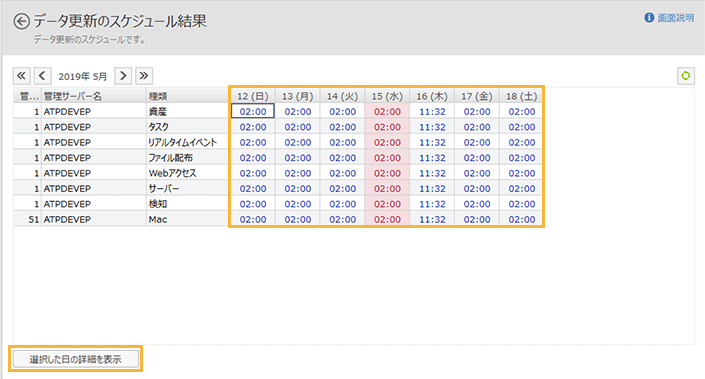705x379 pixels.
Task: Click the 検知 type cell
Action: pyautogui.click(x=187, y=204)
